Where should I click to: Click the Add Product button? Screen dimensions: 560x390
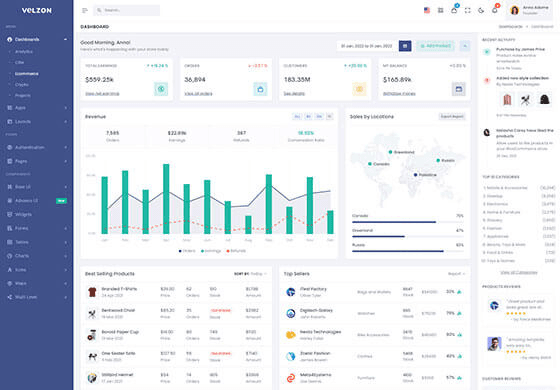(436, 46)
